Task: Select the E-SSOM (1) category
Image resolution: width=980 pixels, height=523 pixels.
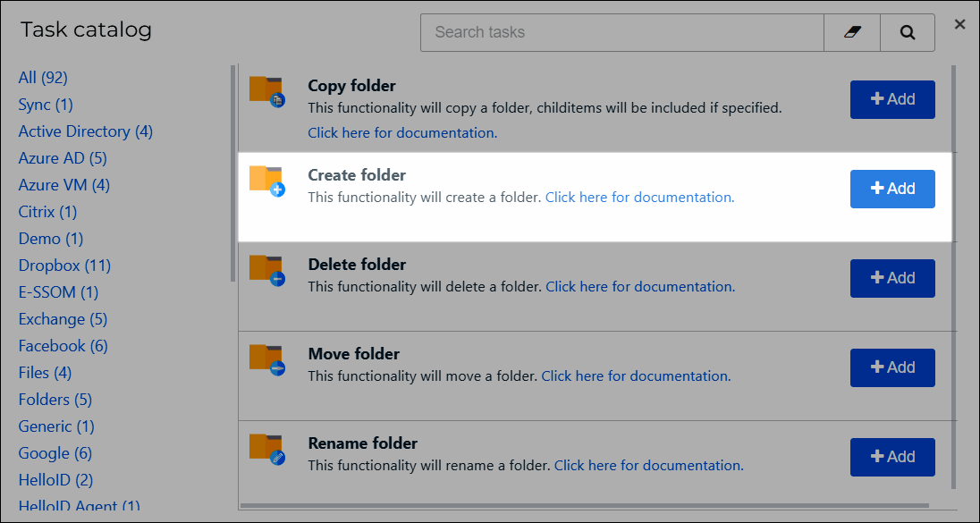Action: point(58,292)
